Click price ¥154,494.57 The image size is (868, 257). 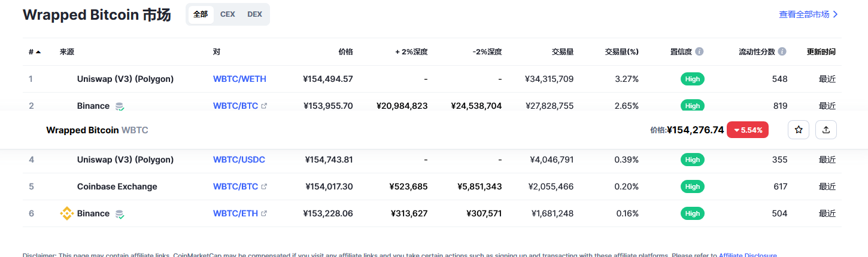coord(328,79)
